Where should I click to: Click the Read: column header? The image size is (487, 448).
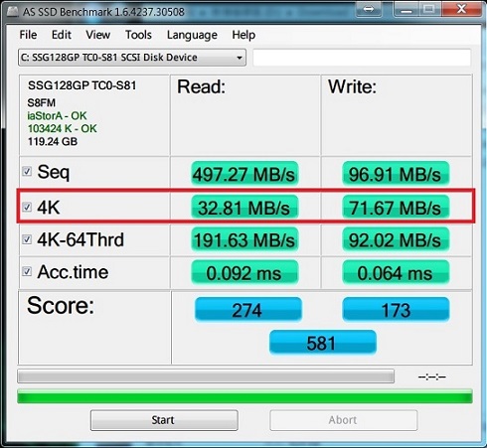pyautogui.click(x=201, y=87)
